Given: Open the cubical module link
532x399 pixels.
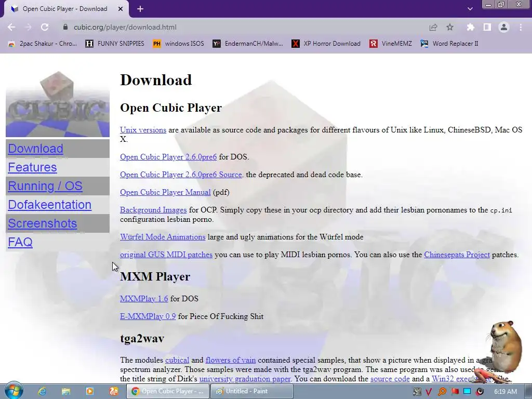Looking at the screenshot, I should point(177,360).
